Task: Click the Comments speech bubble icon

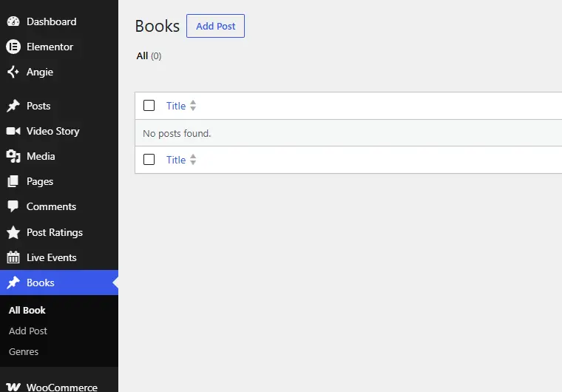Action: coord(13,206)
